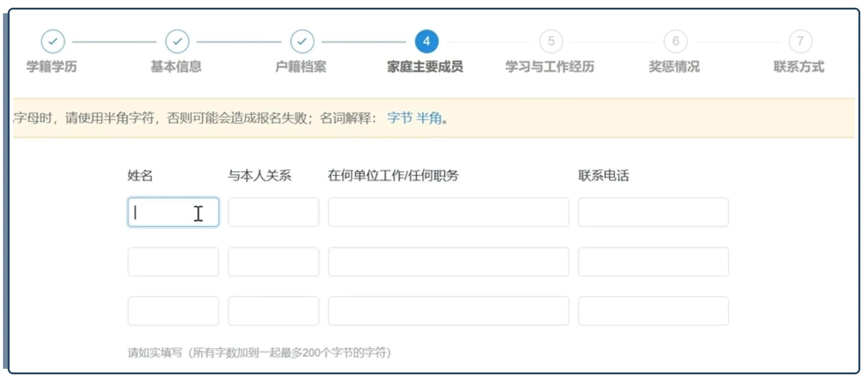This screenshot has height=382, width=868.
Task: Open the 字节 explanation link
Action: pos(399,118)
